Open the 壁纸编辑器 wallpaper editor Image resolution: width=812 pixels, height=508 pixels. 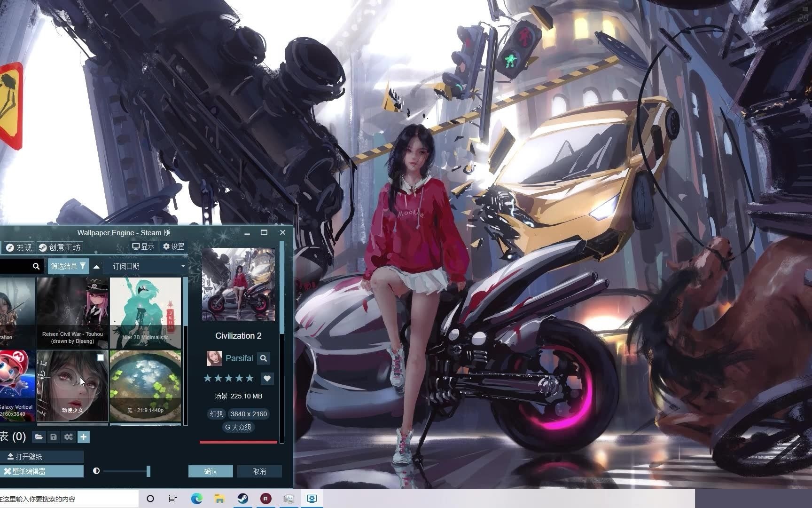[x=41, y=471]
